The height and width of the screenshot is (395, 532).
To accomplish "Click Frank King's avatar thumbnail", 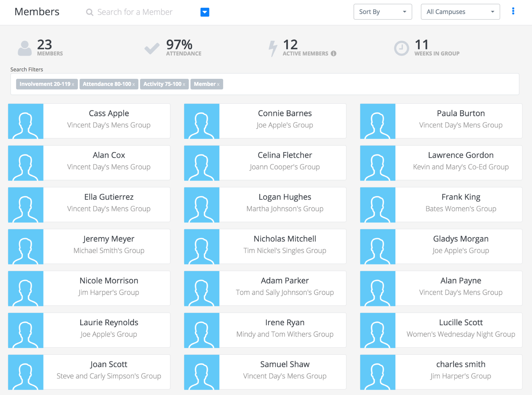I will (x=378, y=205).
